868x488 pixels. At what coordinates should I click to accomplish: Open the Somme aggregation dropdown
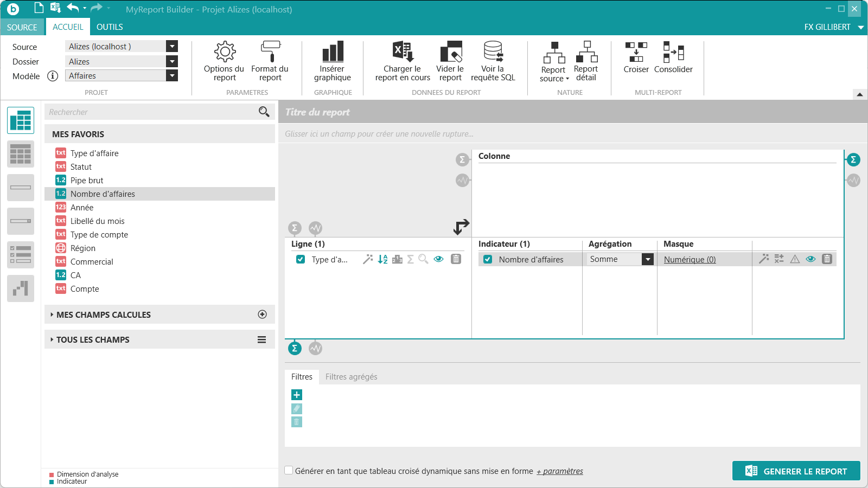point(647,259)
